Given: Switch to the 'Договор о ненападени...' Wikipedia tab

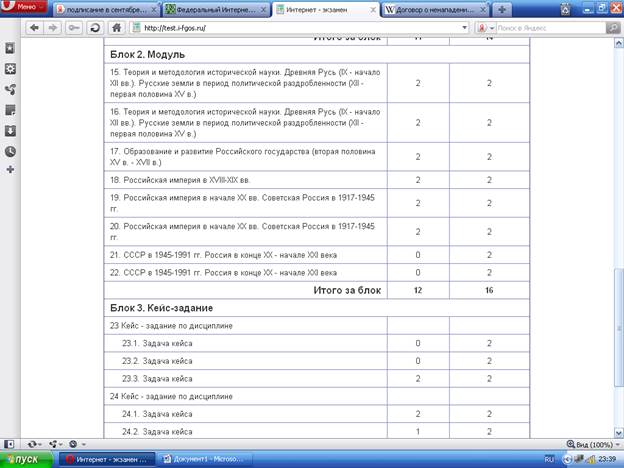Looking at the screenshot, I should [435, 10].
